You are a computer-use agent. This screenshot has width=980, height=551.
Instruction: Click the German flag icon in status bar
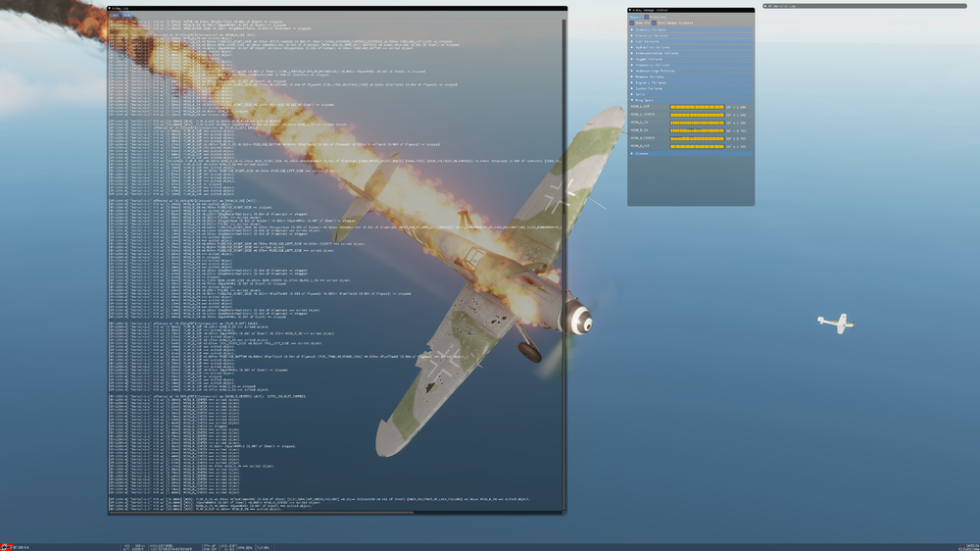pos(6,547)
